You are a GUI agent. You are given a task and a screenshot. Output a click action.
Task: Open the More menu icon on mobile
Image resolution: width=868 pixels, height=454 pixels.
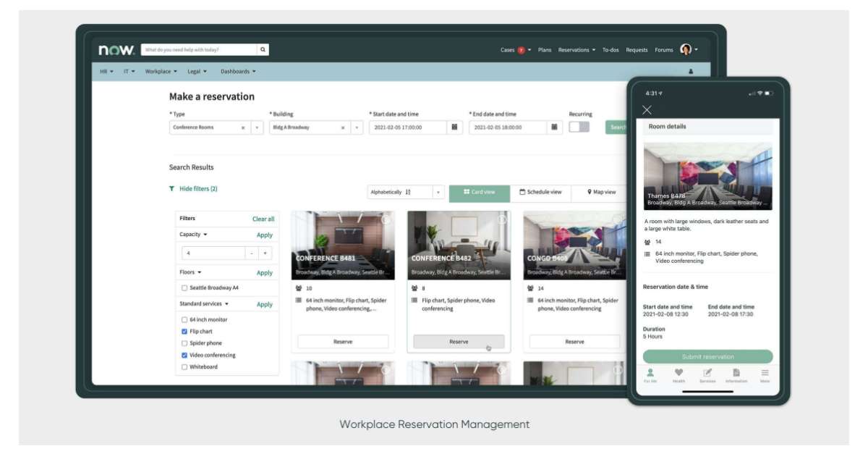(763, 372)
